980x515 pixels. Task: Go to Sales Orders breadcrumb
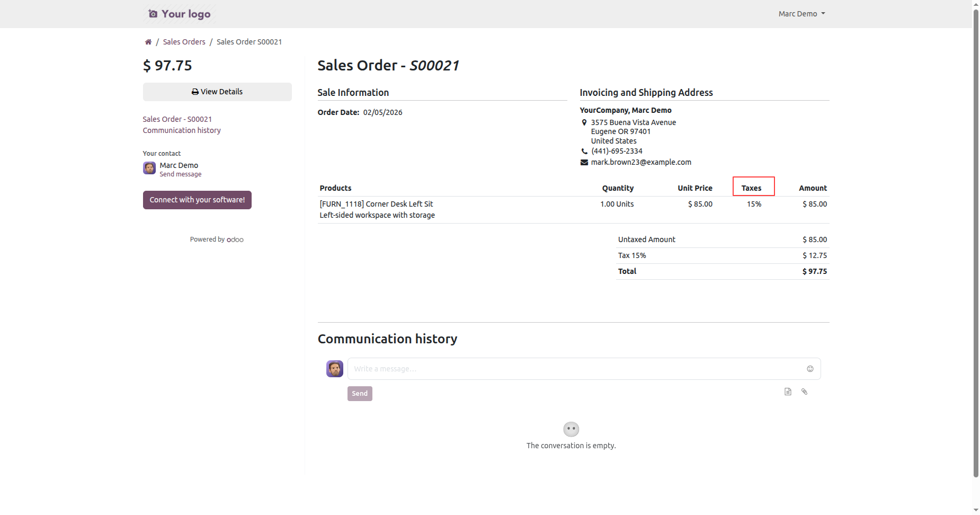click(184, 42)
